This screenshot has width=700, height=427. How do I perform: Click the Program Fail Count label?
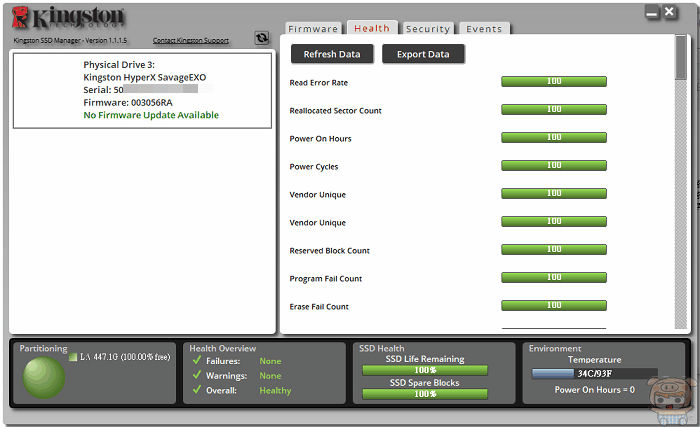[325, 279]
